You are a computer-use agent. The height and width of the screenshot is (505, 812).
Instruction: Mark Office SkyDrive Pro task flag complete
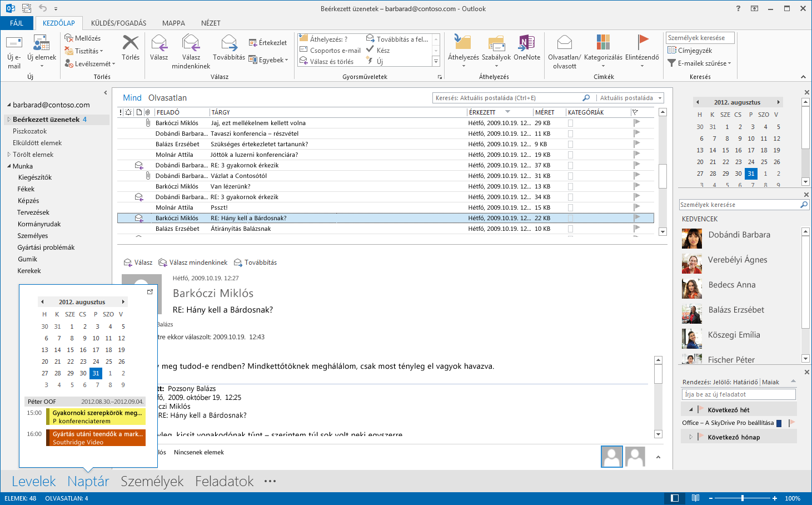click(791, 423)
